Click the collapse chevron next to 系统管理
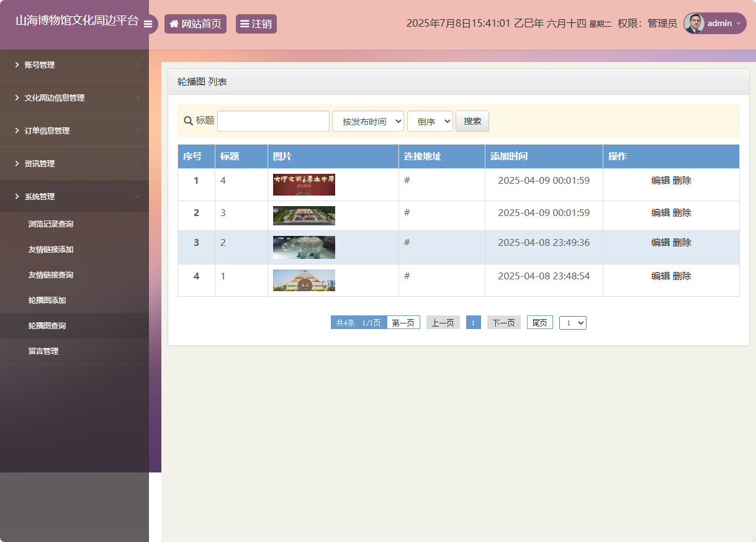 coord(139,196)
